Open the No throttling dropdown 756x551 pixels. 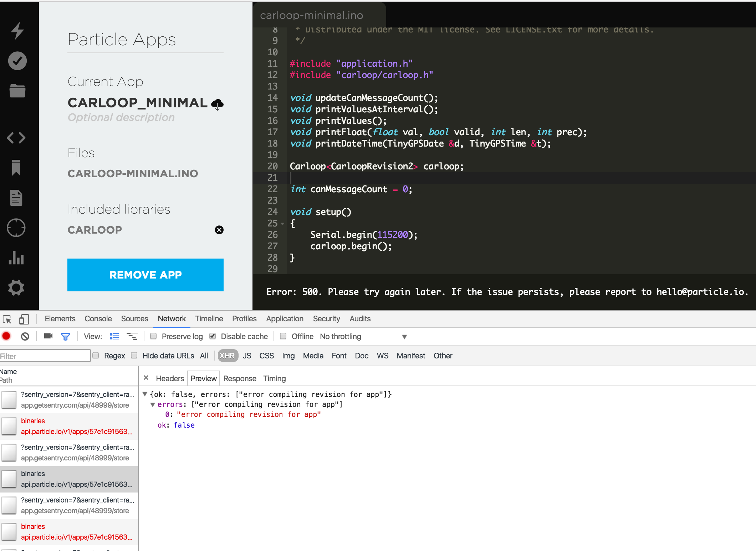(363, 336)
